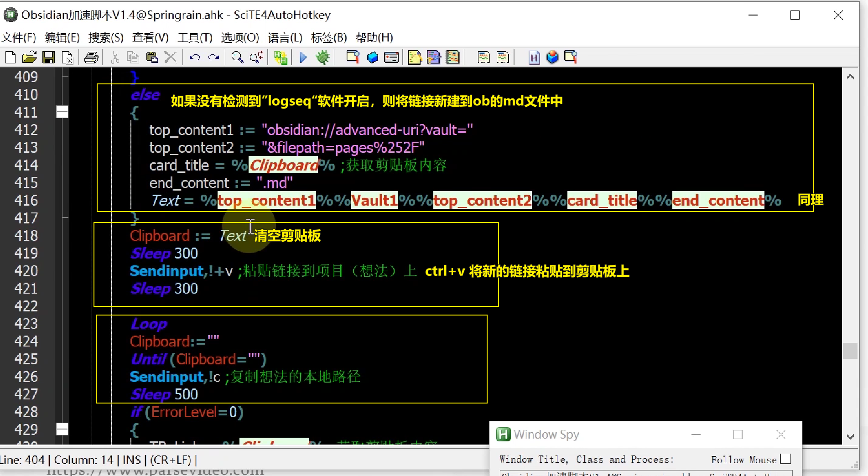Open the 文件(F) menu
This screenshot has height=476, width=868.
point(19,37)
